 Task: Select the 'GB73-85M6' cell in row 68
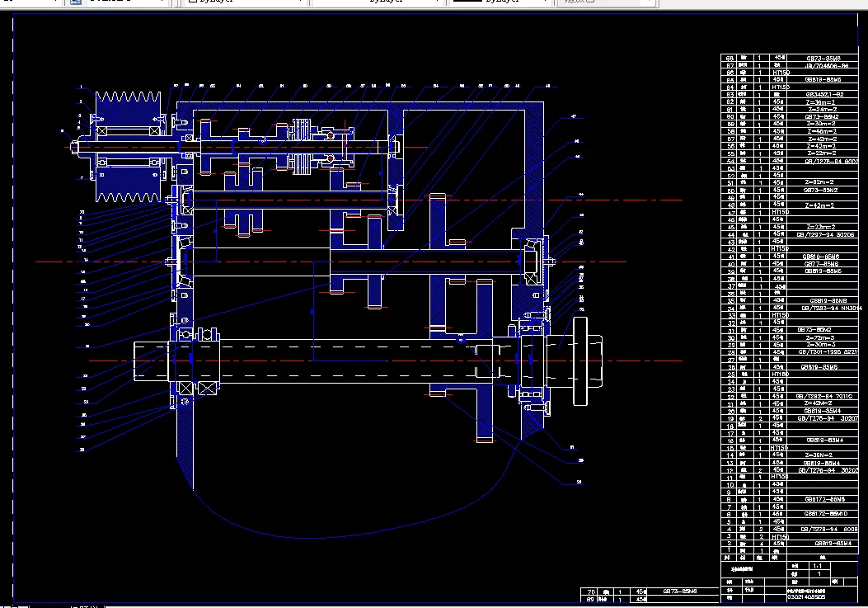(x=823, y=58)
